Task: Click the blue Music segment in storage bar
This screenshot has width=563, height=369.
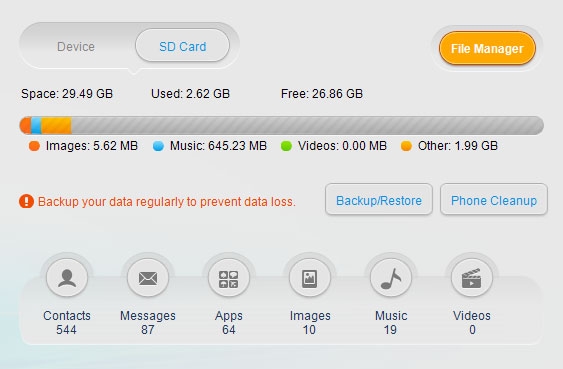Action: coord(36,125)
